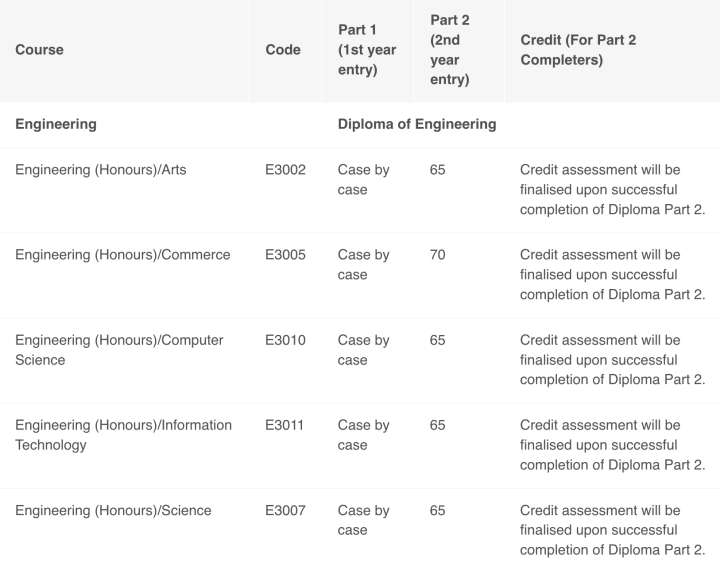The height and width of the screenshot is (570, 720).
Task: Click the Course column header
Action: click(x=39, y=50)
